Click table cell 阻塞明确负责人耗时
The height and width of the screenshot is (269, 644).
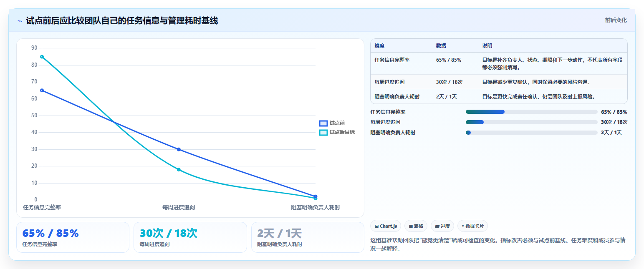click(397, 97)
